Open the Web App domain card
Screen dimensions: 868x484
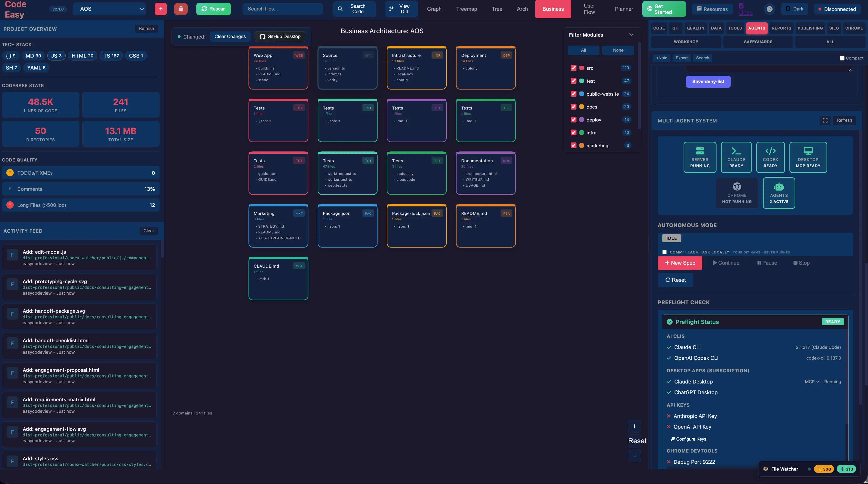[278, 68]
